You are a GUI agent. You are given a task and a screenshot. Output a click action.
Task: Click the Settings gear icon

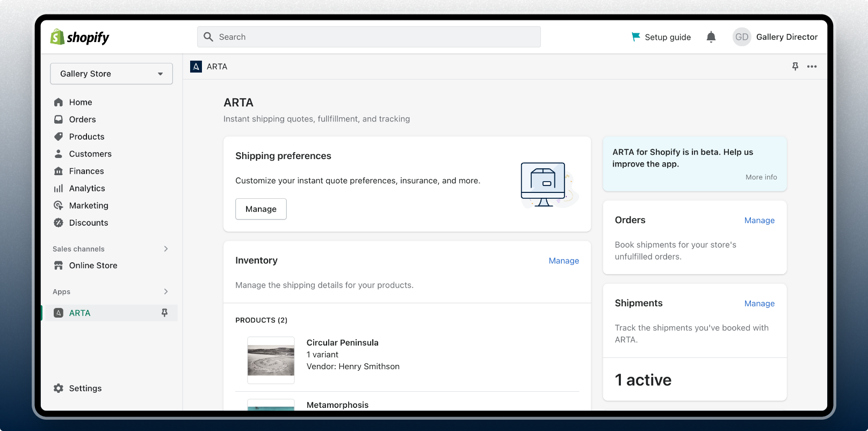(59, 388)
